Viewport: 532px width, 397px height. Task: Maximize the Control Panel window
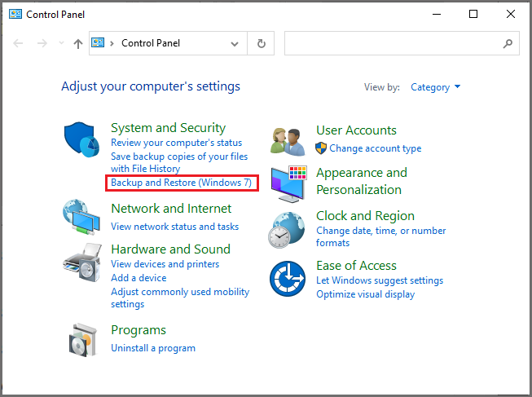coord(473,14)
